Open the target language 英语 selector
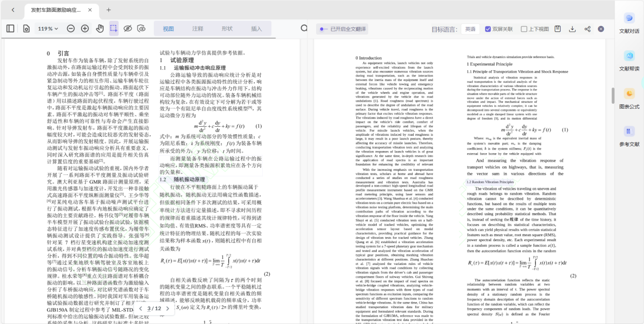 (x=470, y=29)
